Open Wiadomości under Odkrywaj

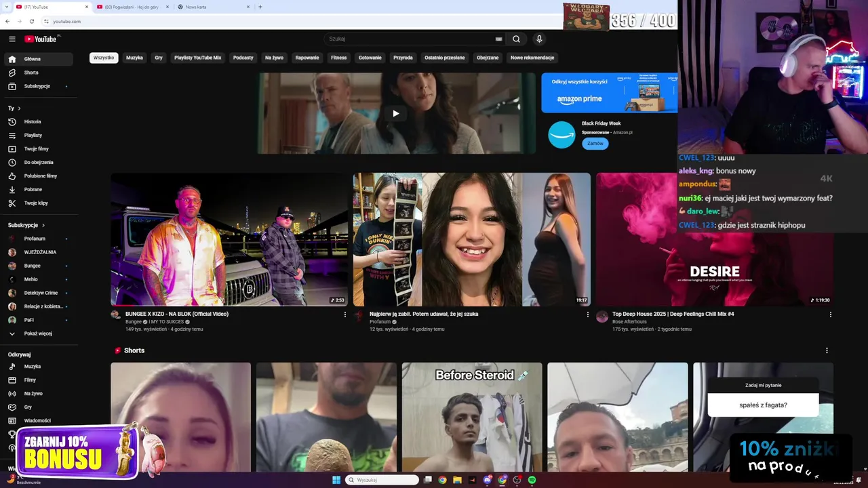[39, 421]
